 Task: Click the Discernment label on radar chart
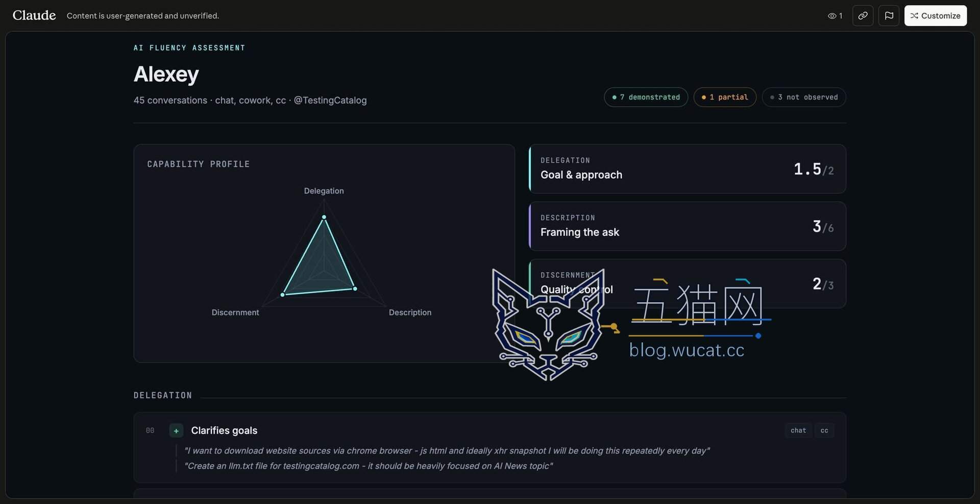[235, 313]
